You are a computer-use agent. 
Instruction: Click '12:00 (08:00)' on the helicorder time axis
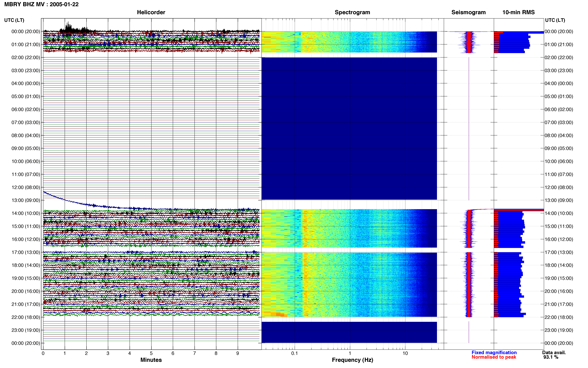pos(26,187)
